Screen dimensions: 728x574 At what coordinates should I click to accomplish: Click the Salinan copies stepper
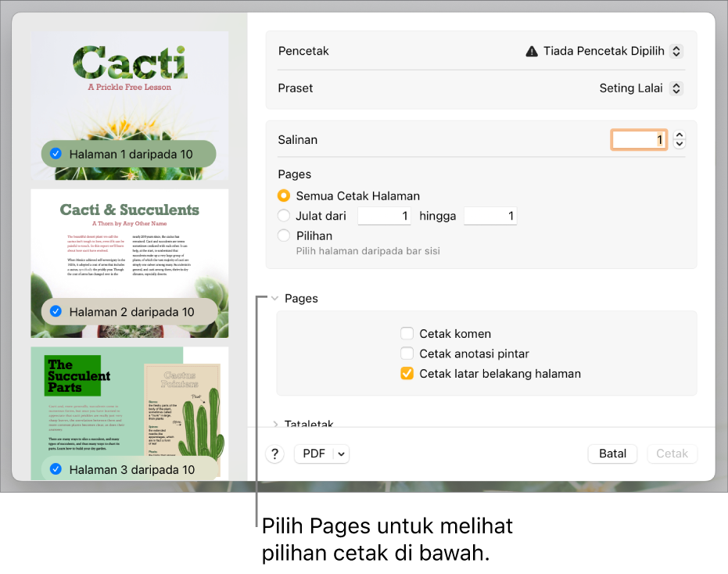click(680, 139)
